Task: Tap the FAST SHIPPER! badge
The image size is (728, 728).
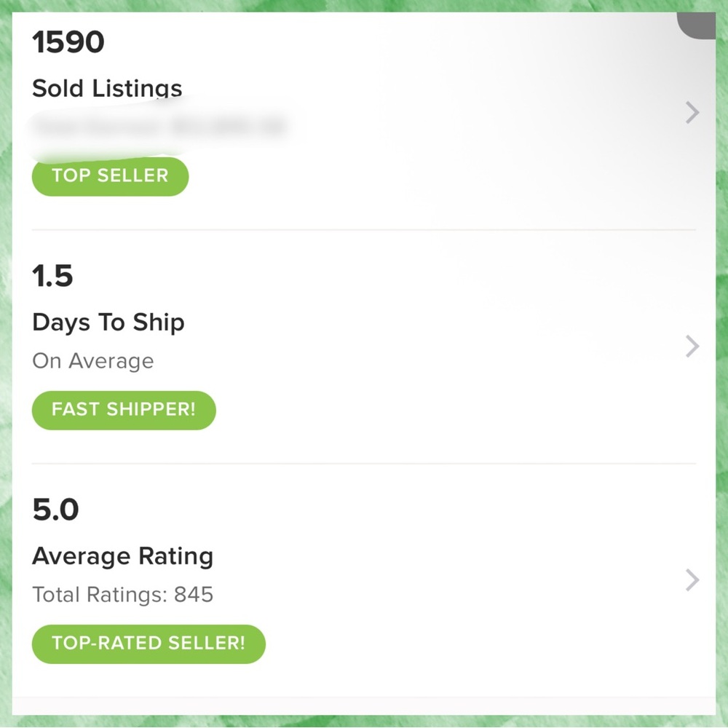Action: [124, 410]
